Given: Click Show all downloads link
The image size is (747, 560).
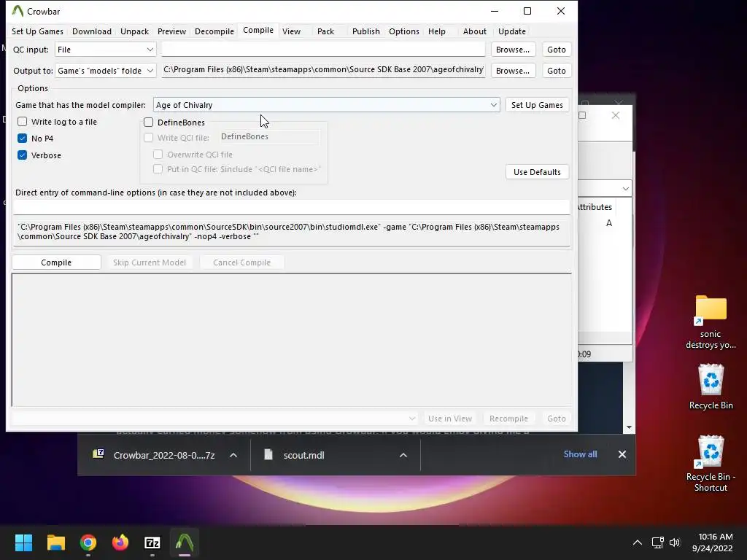Looking at the screenshot, I should pos(580,454).
